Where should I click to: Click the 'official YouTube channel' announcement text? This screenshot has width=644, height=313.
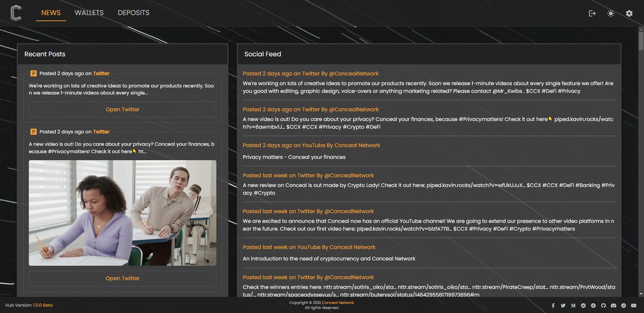[428, 225]
